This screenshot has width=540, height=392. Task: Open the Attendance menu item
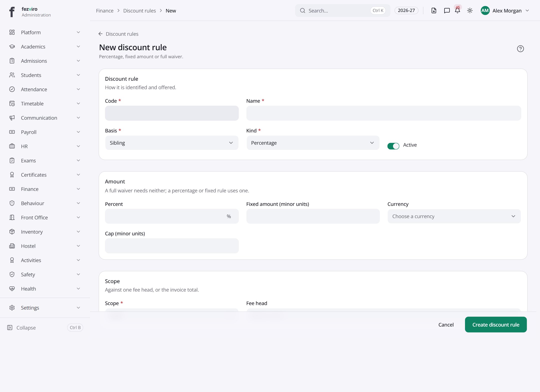[x=45, y=89]
